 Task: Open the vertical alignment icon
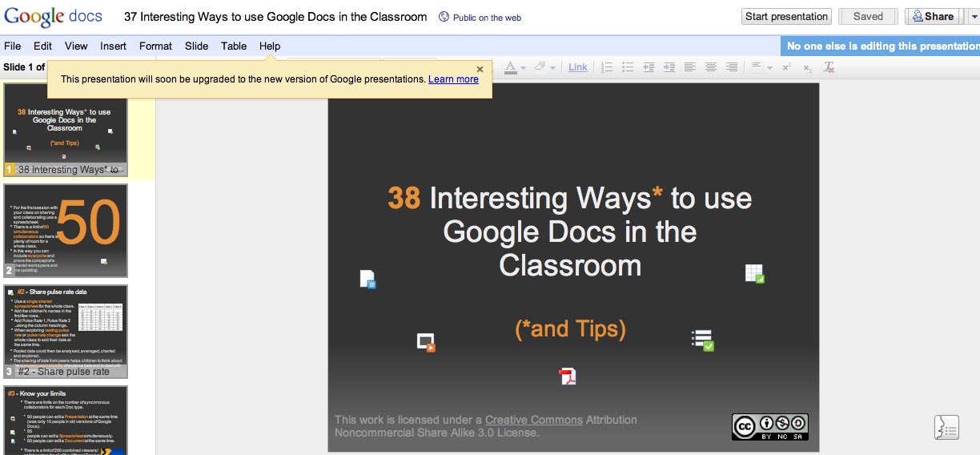(x=757, y=67)
